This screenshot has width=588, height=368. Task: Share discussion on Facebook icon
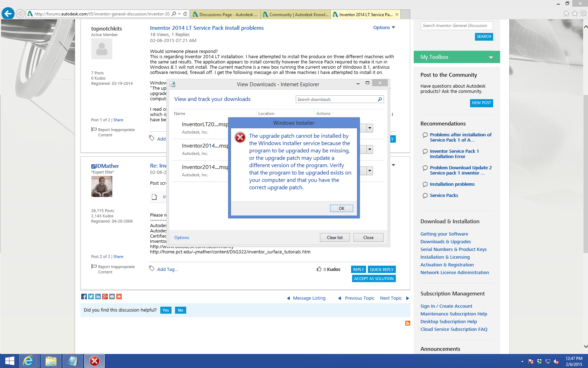click(x=84, y=297)
